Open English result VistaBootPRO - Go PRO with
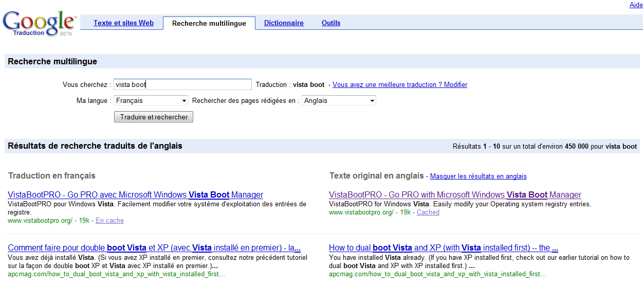 [x=455, y=195]
